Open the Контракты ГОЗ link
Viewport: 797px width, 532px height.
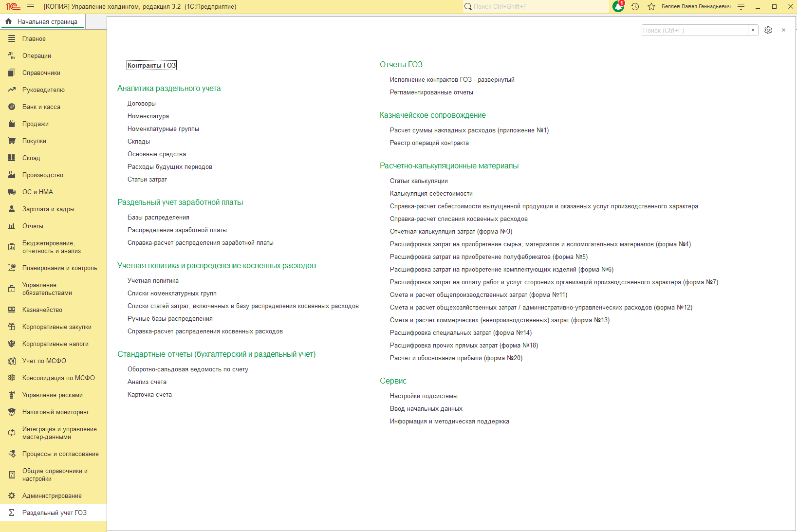tap(151, 65)
